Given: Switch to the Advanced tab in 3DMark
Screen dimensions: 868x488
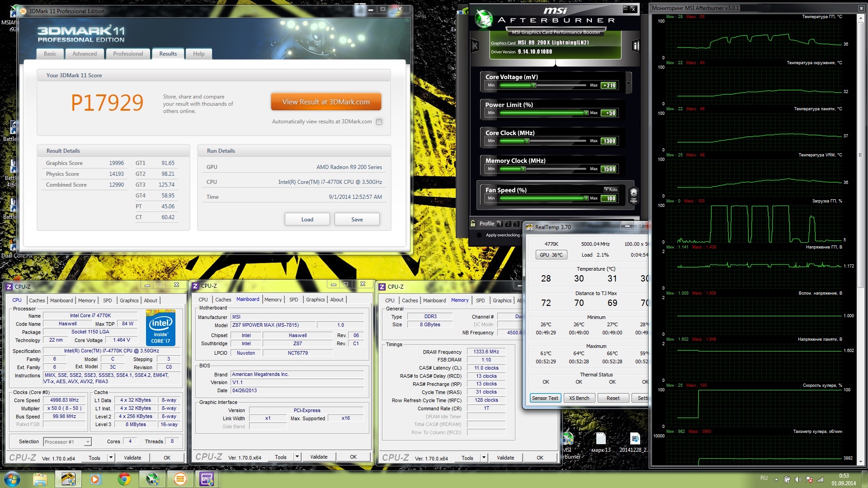Looking at the screenshot, I should click(x=85, y=54).
